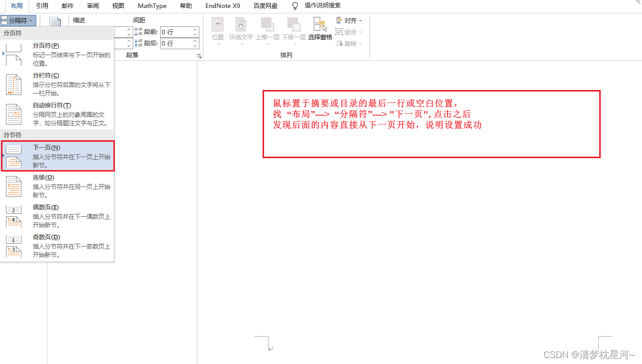Expand the 环绕文字 dropdown arrow

[x=241, y=44]
